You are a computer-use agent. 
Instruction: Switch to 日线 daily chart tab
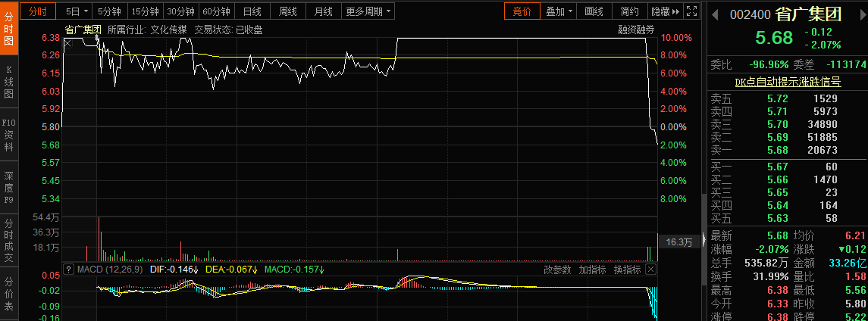coord(252,11)
